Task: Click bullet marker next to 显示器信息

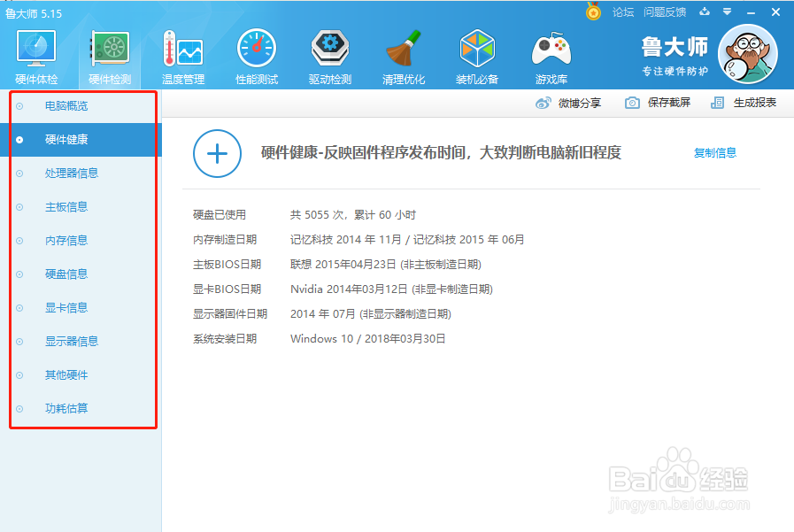Action: point(19,342)
